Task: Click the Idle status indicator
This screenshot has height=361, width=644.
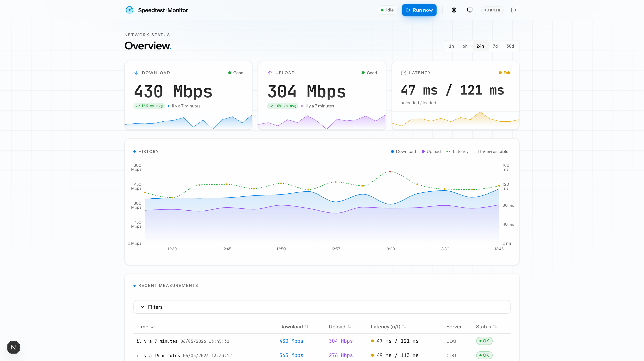Action: [x=387, y=10]
